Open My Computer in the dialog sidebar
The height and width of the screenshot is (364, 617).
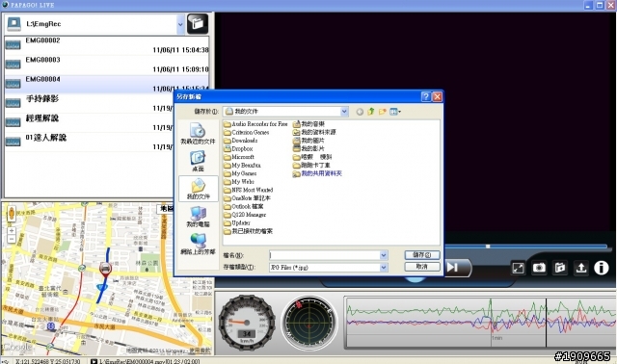point(198,217)
